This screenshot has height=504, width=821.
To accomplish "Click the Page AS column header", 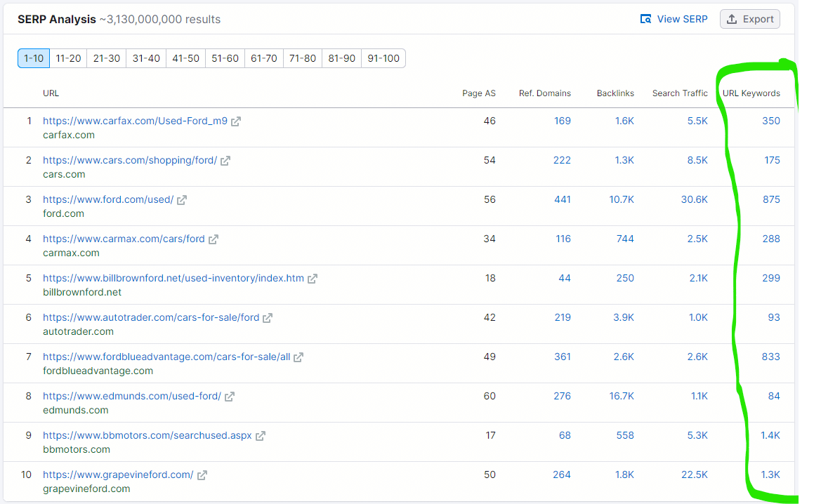I will pyautogui.click(x=478, y=93).
